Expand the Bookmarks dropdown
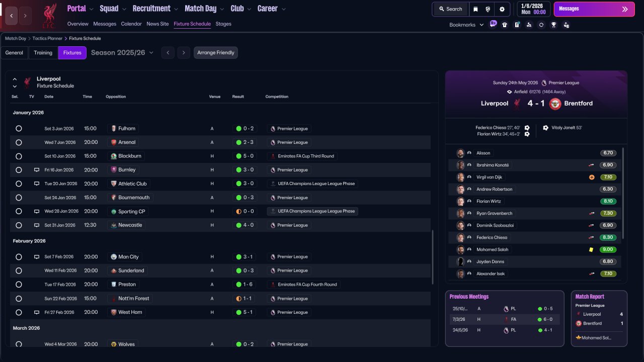644x362 pixels. [x=466, y=25]
